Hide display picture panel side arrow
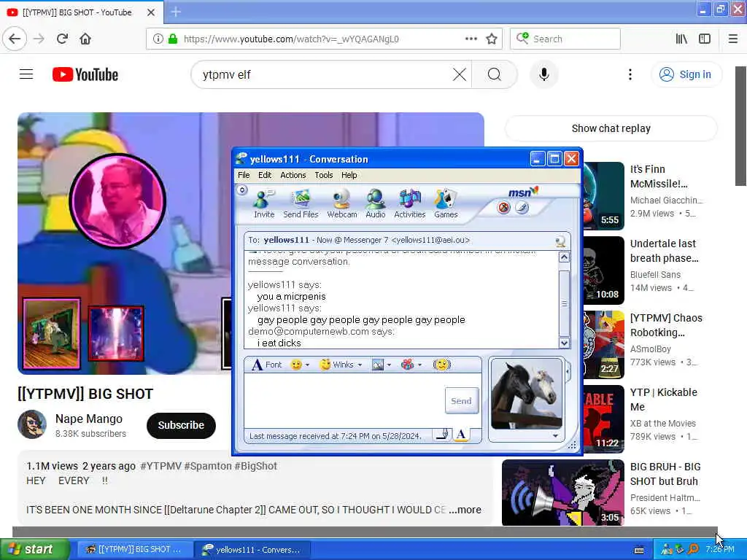The height and width of the screenshot is (560, 747). click(568, 370)
